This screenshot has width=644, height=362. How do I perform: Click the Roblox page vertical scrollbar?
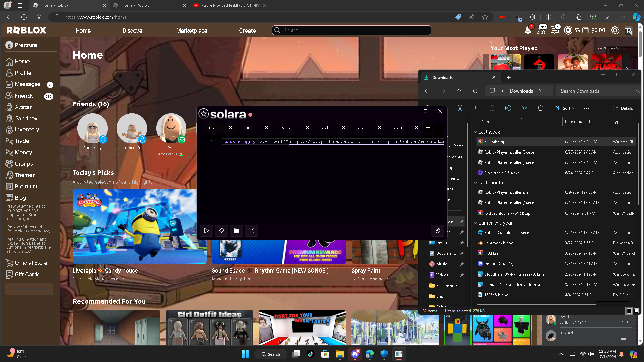pos(640,44)
